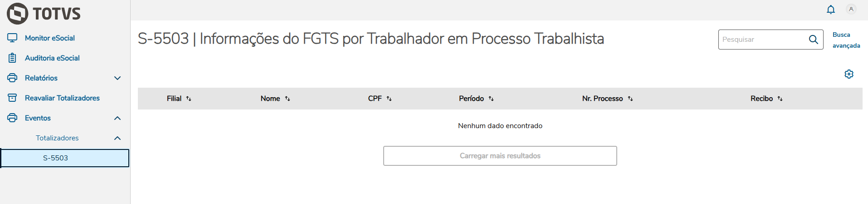868x204 pixels.
Task: Open the notifications bell
Action: tap(831, 10)
